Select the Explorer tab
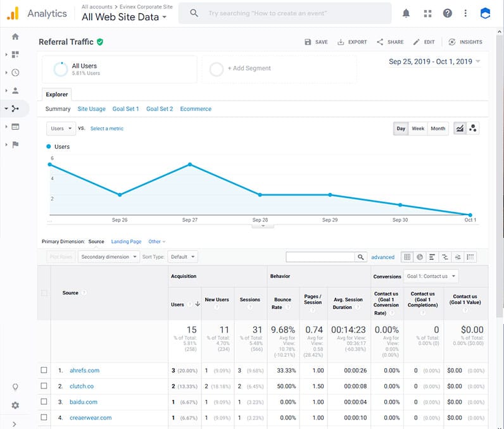Image resolution: width=504 pixels, height=429 pixels. [56, 94]
